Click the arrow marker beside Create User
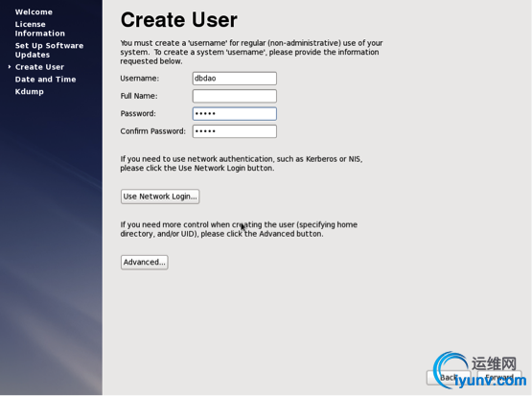The height and width of the screenshot is (396, 532). click(10, 67)
